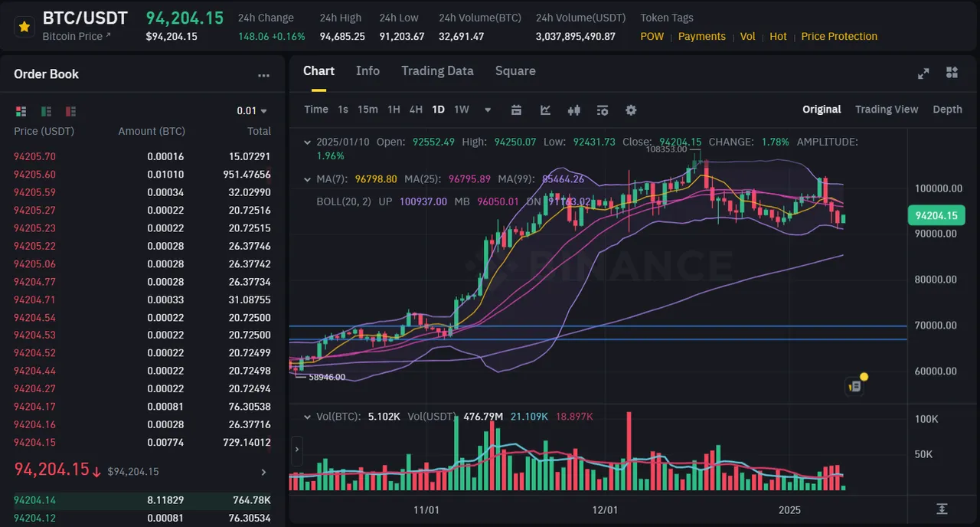Open the more intervals dropdown arrow

coord(488,110)
